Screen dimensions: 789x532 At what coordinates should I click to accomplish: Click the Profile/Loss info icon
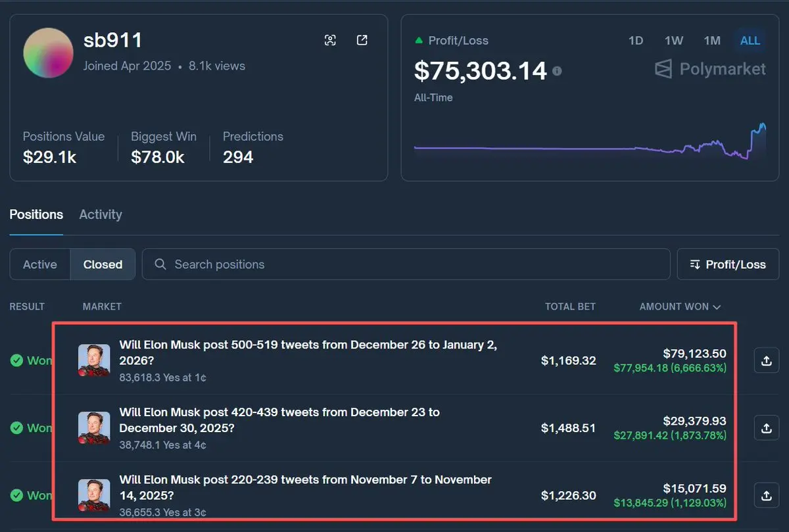coord(557,70)
